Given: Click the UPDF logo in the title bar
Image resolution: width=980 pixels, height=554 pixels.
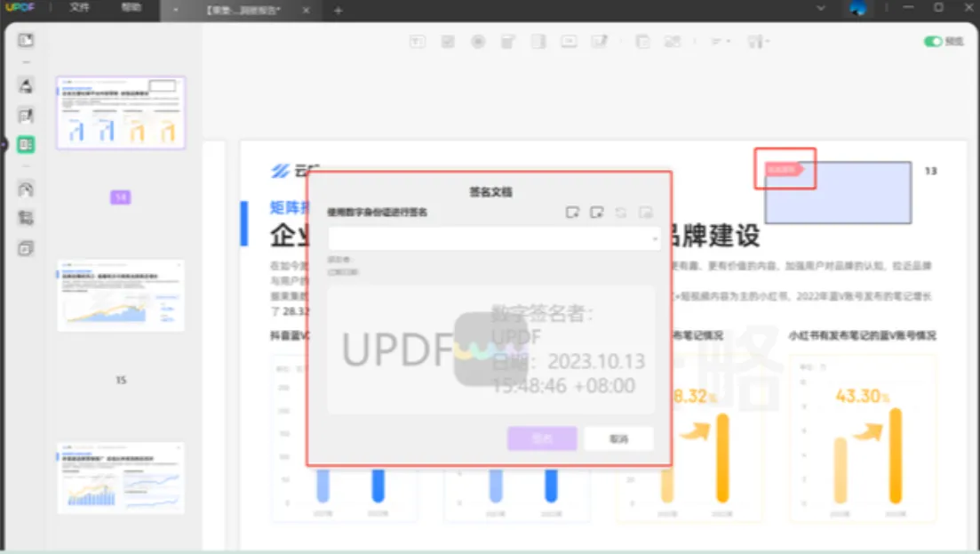Looking at the screenshot, I should 20,7.
